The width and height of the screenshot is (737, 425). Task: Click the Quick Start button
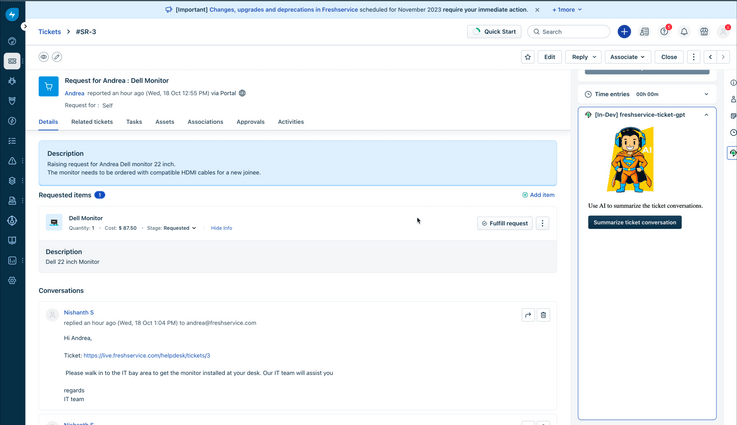click(494, 31)
